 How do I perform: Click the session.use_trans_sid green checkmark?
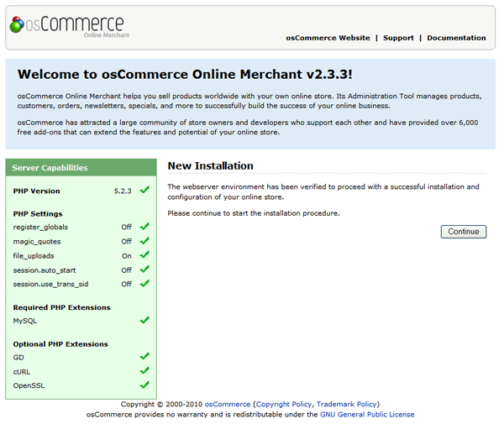[144, 284]
